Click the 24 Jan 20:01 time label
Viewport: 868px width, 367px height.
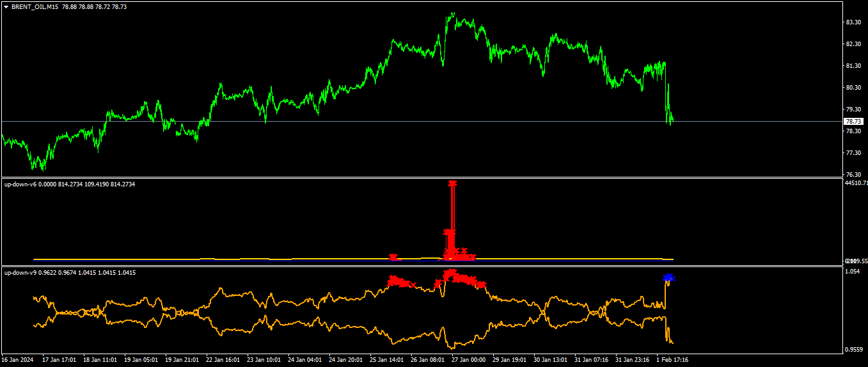coord(346,360)
